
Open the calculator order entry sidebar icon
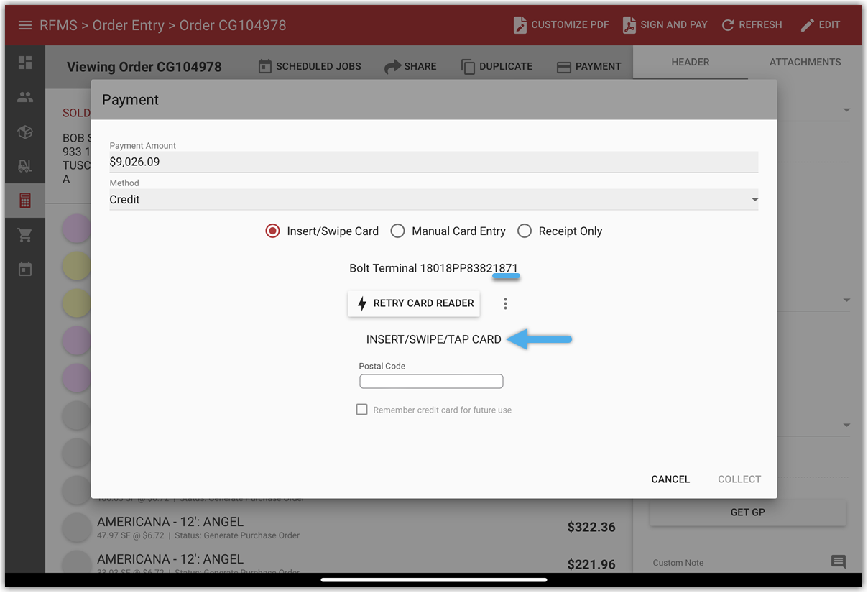[x=25, y=201]
